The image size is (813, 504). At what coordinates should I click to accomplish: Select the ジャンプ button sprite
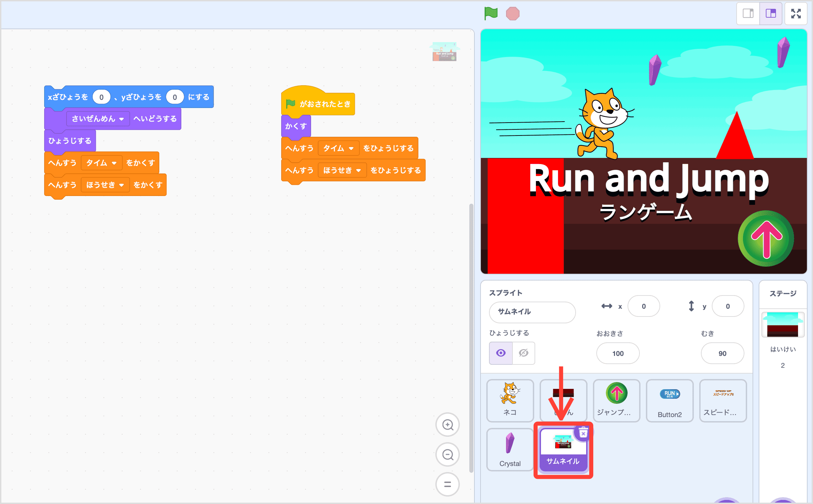616,400
